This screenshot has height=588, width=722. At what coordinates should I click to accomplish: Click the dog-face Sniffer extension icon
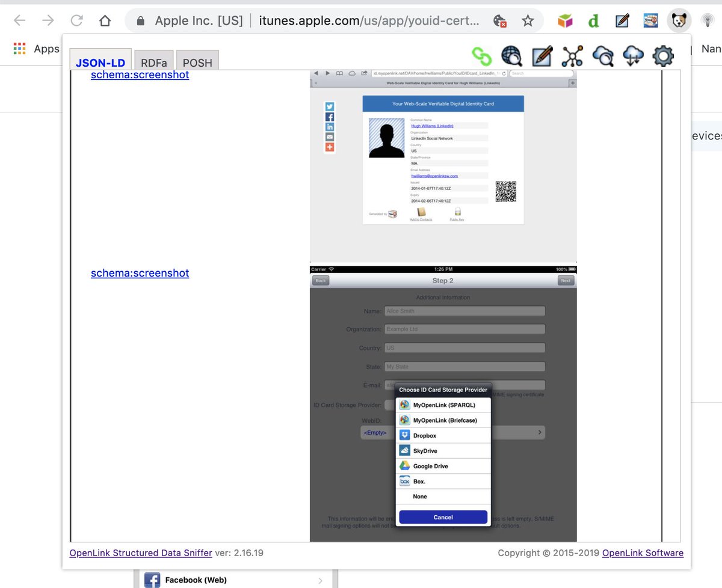coord(679,21)
